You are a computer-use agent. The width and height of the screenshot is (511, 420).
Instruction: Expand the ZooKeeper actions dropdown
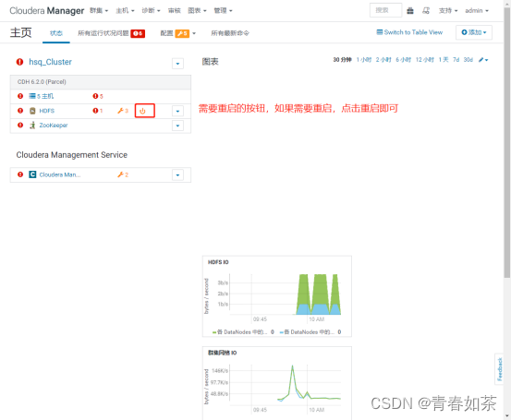[x=177, y=126]
